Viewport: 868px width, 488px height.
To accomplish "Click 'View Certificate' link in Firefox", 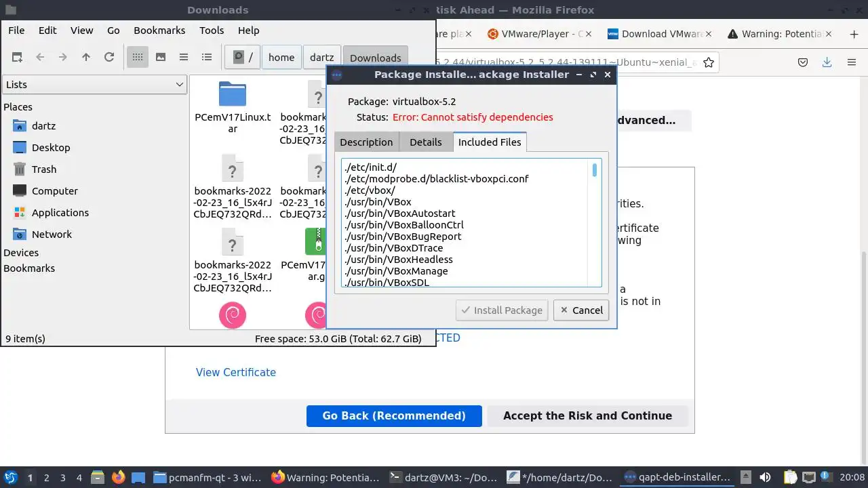I will pos(236,372).
